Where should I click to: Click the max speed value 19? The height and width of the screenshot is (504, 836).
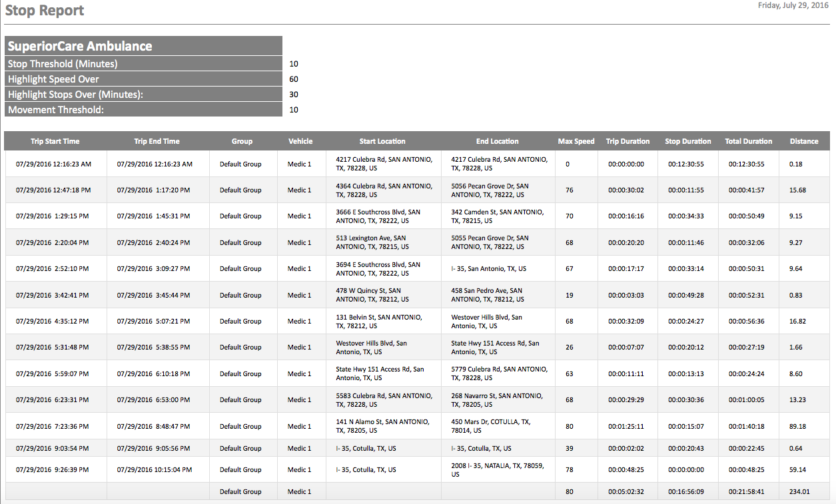[569, 295]
